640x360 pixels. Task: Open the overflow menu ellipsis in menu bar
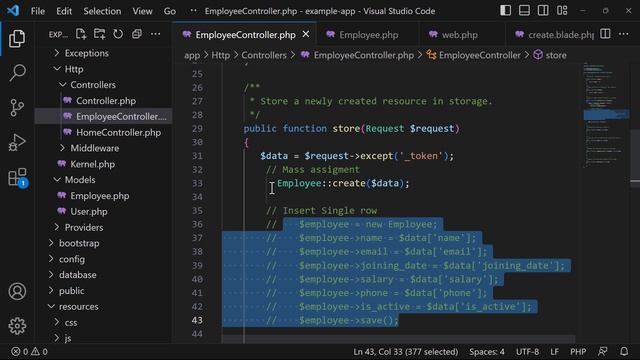[x=193, y=11]
